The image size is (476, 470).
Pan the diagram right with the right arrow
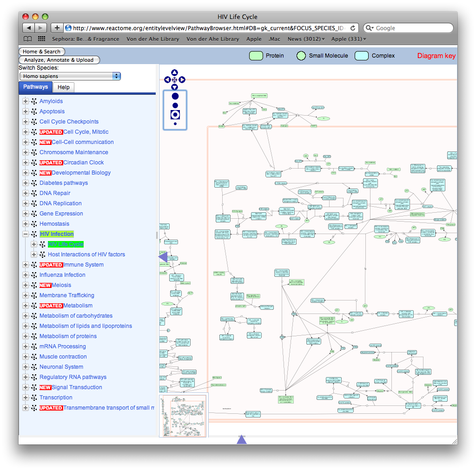[x=182, y=80]
